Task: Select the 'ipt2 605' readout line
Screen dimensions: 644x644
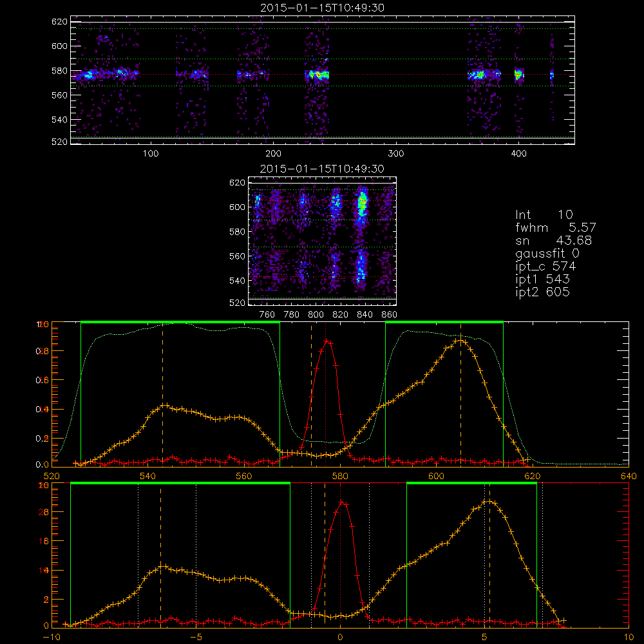Action: pyautogui.click(x=542, y=292)
